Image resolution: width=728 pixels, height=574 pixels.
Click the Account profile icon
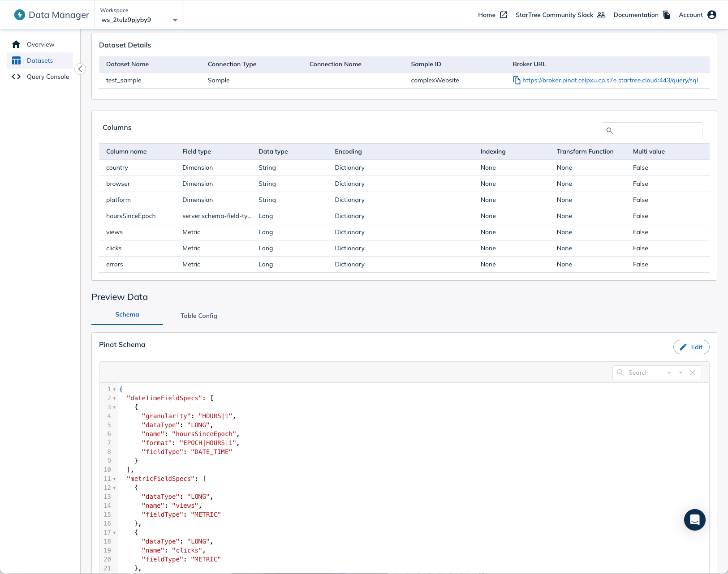click(x=712, y=14)
